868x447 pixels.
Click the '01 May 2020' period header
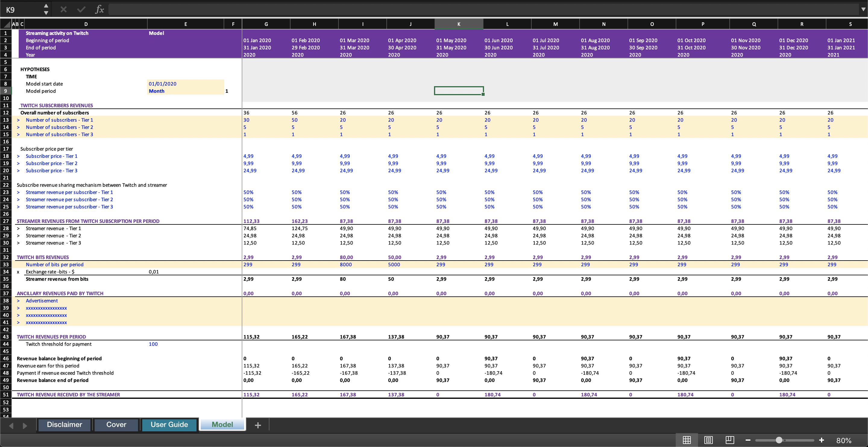pyautogui.click(x=451, y=40)
